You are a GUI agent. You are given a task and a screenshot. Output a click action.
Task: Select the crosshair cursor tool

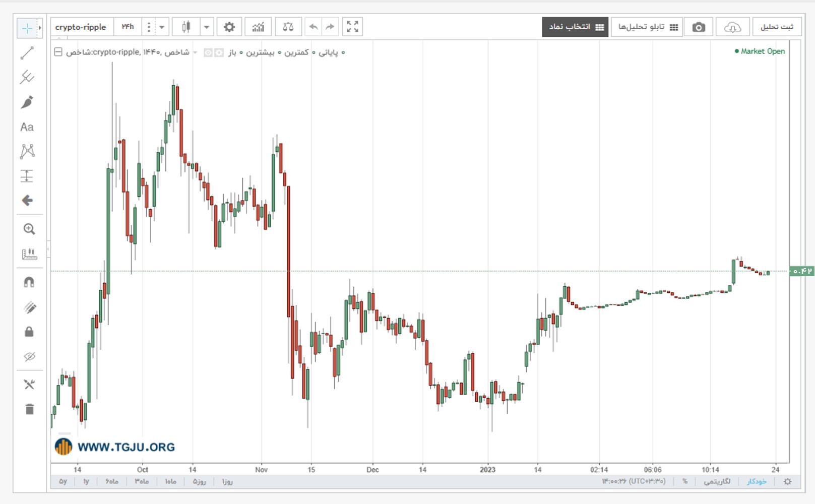point(27,28)
